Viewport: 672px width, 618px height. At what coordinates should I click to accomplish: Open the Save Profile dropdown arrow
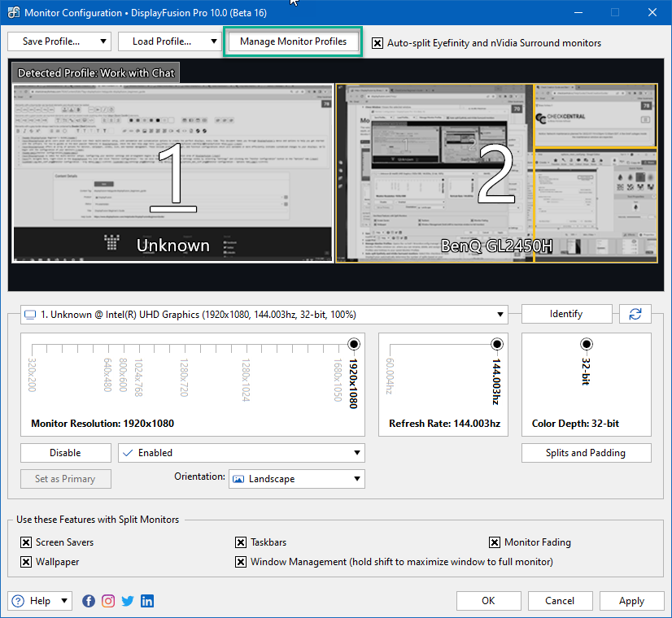coord(103,41)
